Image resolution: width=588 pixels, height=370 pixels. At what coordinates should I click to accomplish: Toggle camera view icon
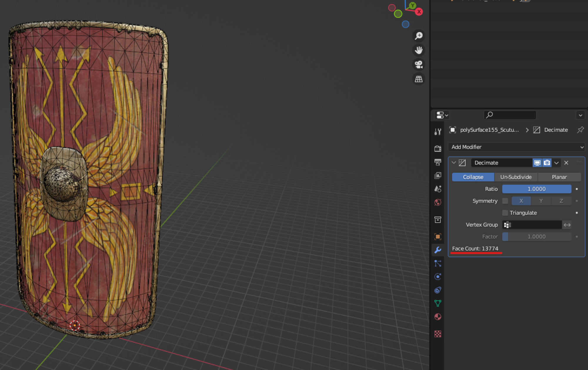(x=419, y=65)
